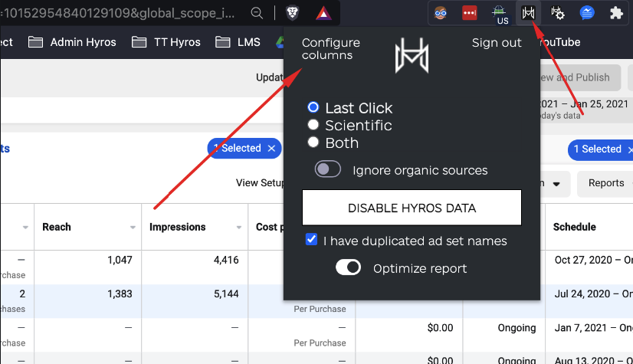Open the Admin Hyros bookmark folder
The height and width of the screenshot is (364, 633).
click(72, 42)
